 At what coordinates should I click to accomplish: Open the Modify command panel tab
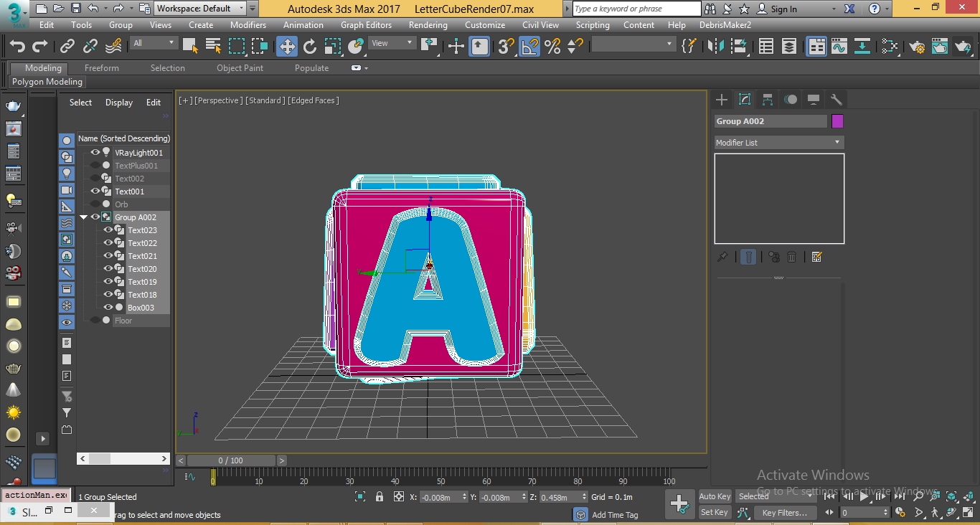point(745,100)
